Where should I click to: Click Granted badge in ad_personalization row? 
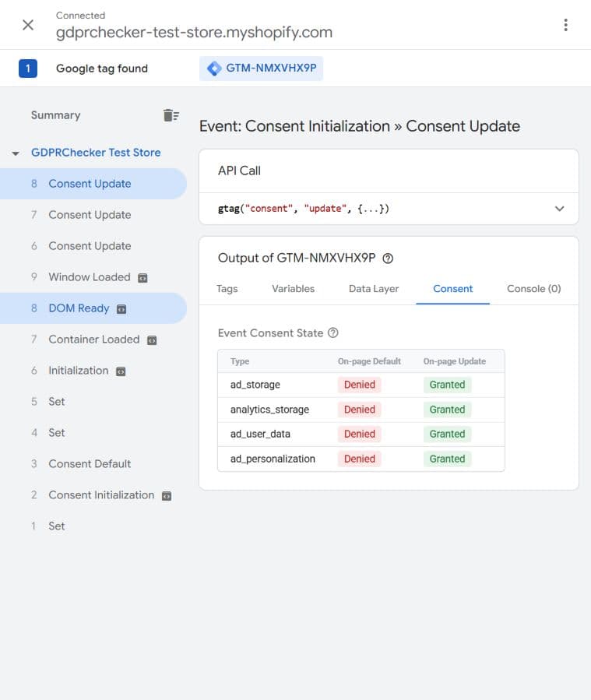(447, 459)
